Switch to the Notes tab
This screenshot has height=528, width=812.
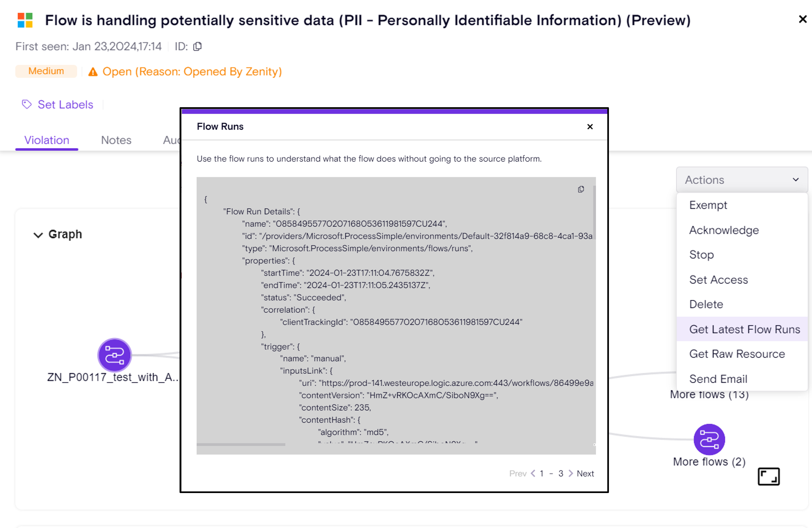(116, 140)
